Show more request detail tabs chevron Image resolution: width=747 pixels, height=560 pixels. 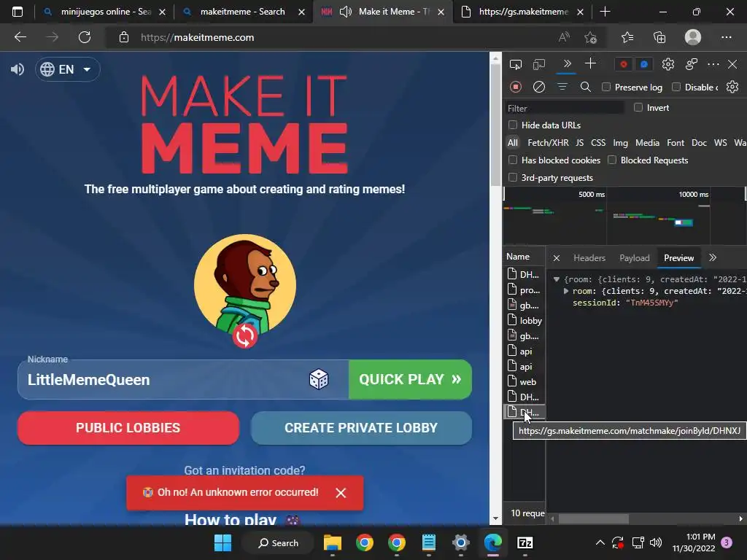click(712, 257)
